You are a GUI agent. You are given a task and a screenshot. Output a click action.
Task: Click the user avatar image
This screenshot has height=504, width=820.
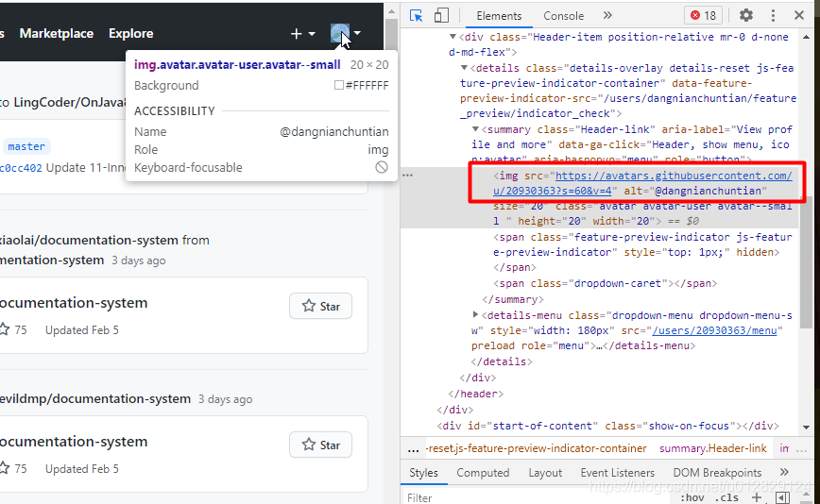click(x=340, y=34)
